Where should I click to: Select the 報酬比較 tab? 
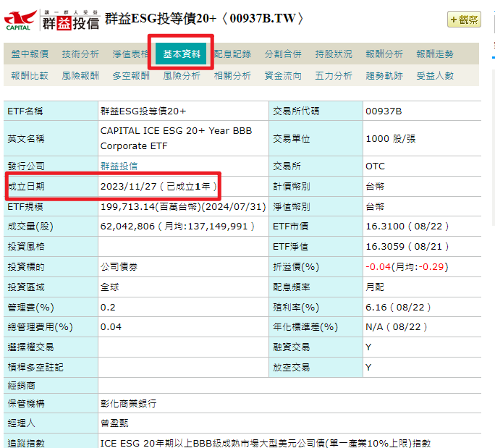coord(30,75)
